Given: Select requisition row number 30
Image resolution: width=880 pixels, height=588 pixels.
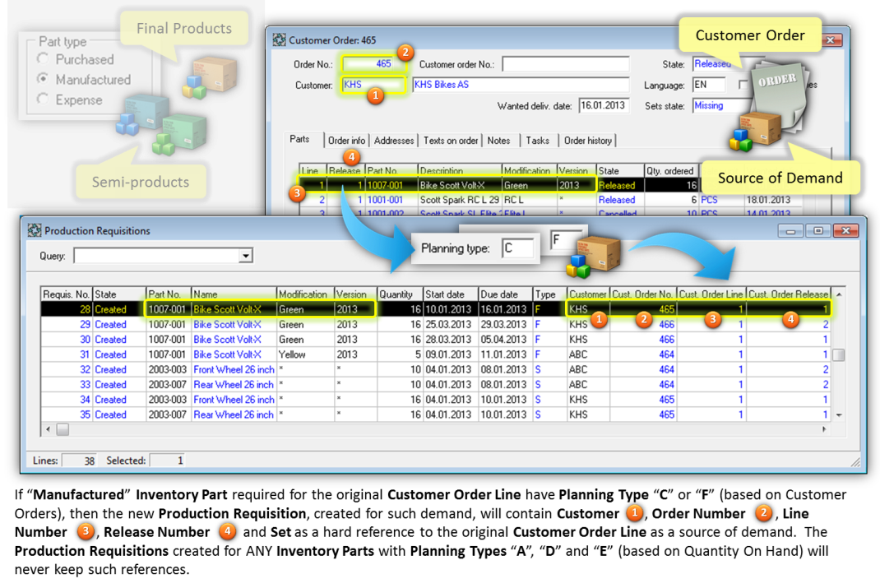Looking at the screenshot, I should (436, 340).
